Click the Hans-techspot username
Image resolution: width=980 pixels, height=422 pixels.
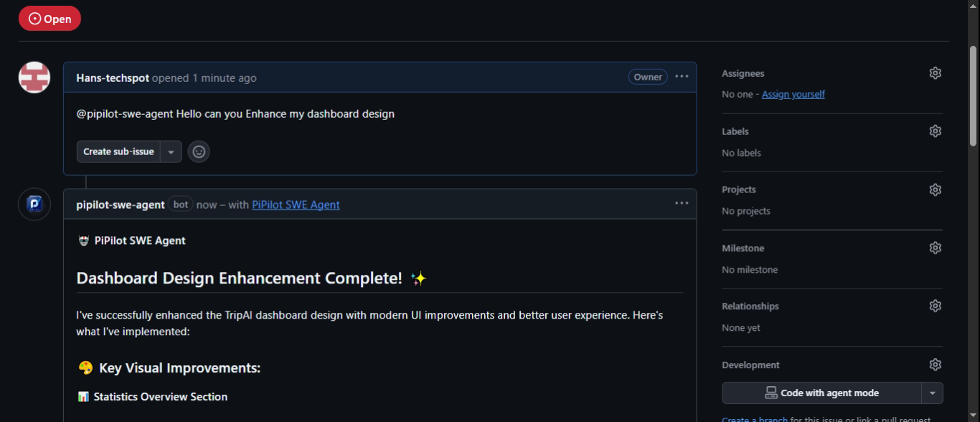tap(113, 78)
